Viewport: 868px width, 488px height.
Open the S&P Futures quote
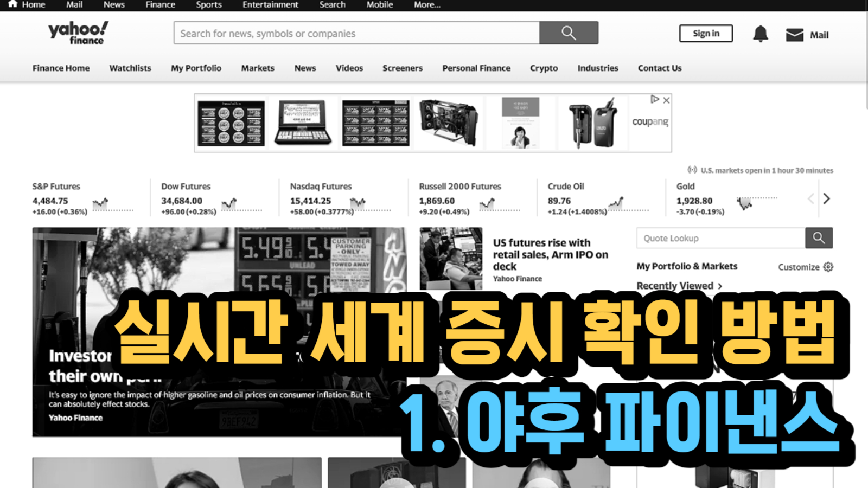pyautogui.click(x=56, y=187)
